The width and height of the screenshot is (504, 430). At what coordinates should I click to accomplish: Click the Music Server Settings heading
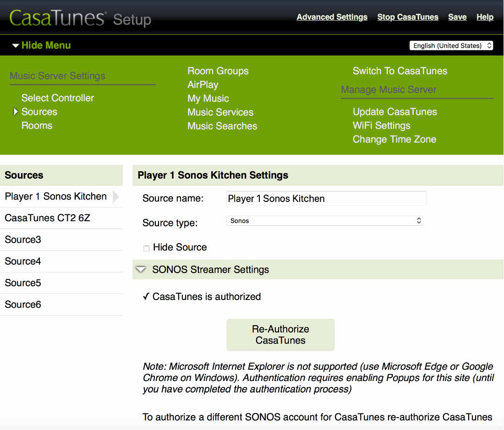click(58, 76)
